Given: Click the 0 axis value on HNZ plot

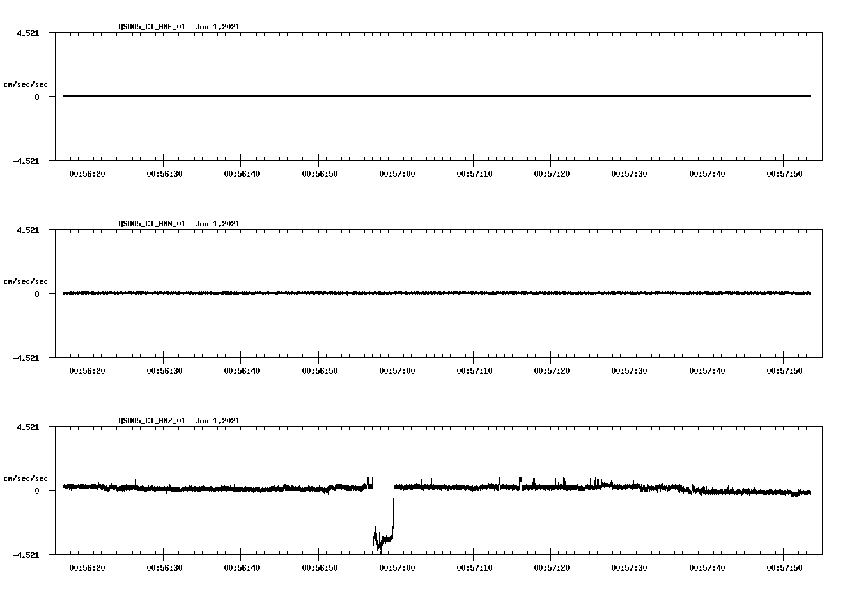Looking at the screenshot, I should pos(37,491).
